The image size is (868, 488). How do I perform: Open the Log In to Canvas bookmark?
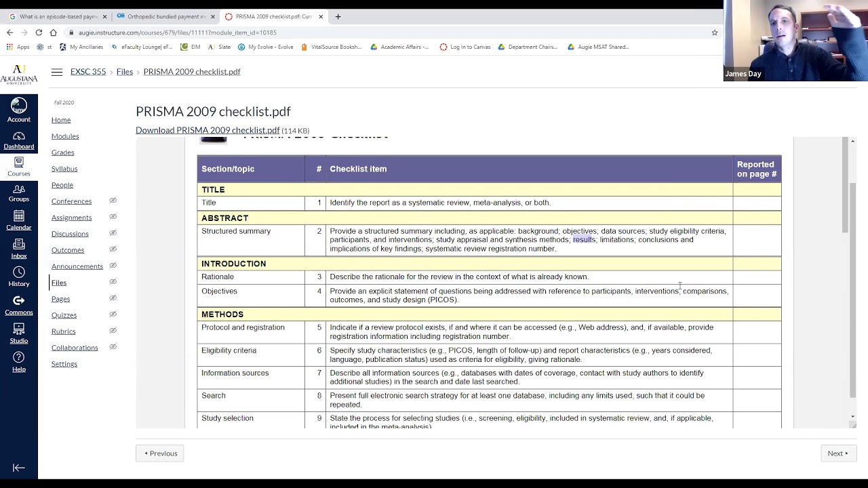(465, 47)
